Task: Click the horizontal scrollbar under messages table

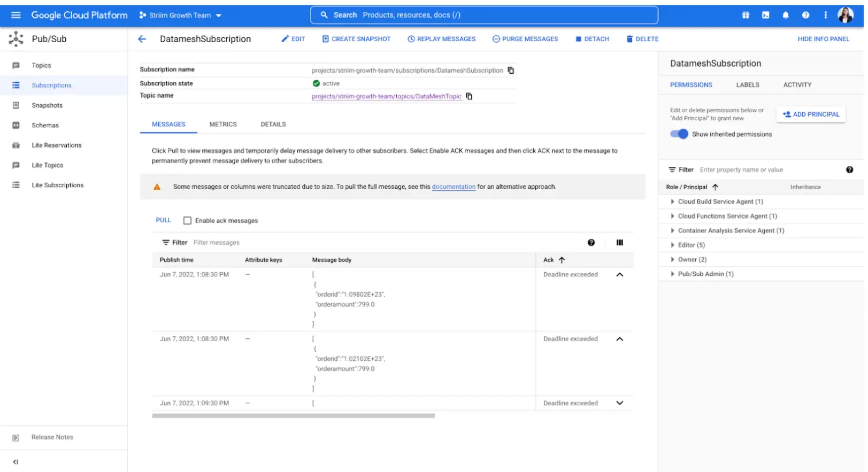Action: [293, 416]
